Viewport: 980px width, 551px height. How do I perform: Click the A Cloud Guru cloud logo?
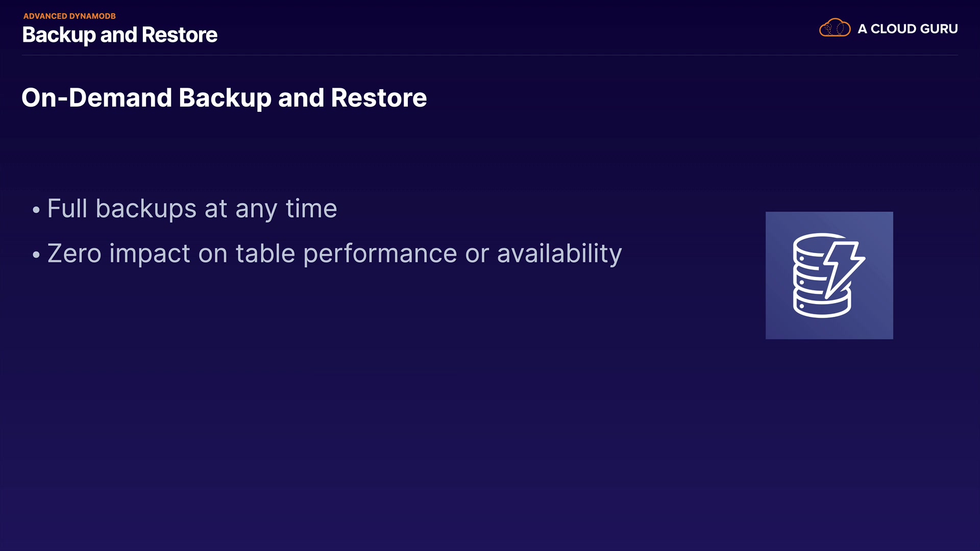(835, 28)
